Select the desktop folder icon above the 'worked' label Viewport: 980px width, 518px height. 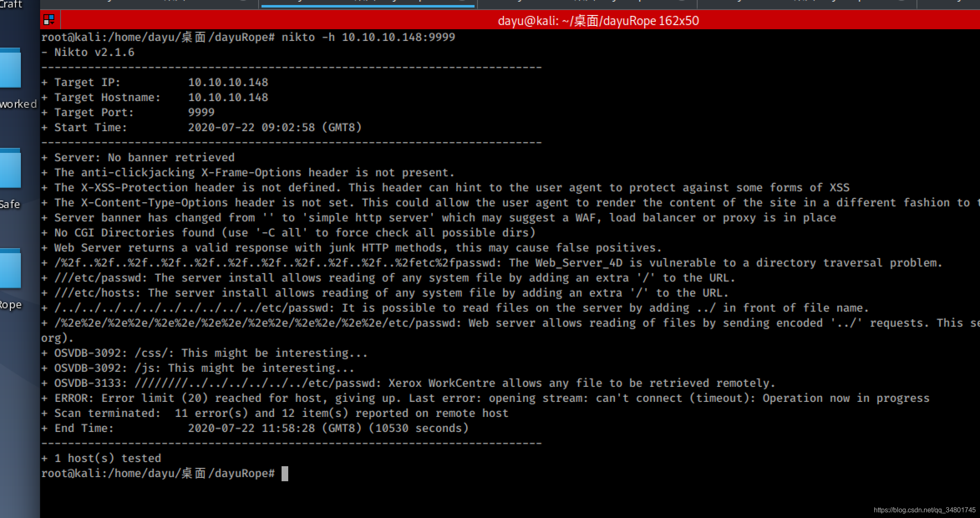point(10,68)
